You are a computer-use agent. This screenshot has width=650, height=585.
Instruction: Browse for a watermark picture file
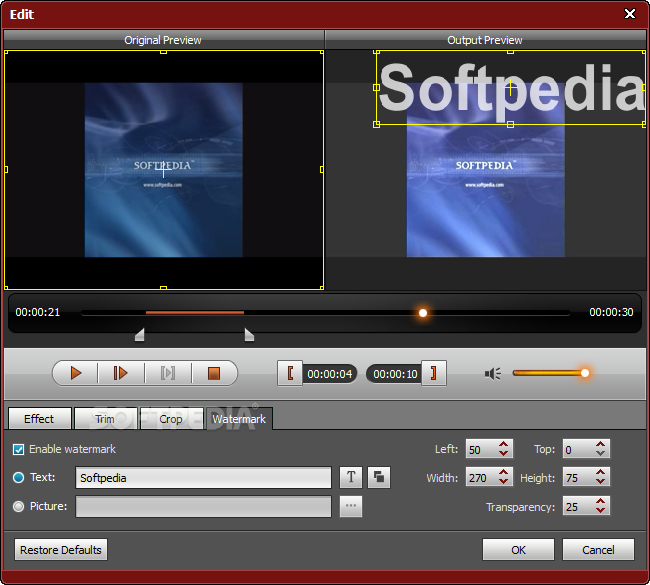pos(351,506)
